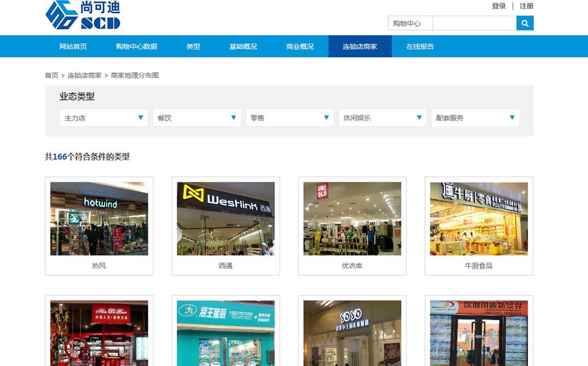
Task: Click 首页 in the breadcrumb
Action: [x=51, y=75]
